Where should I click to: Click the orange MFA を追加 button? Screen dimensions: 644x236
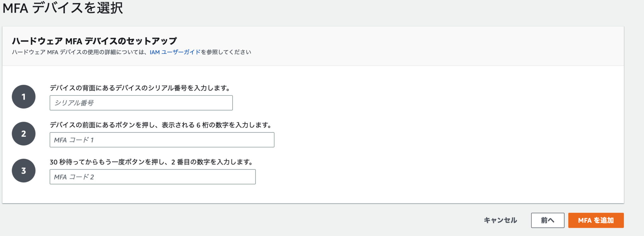596,220
